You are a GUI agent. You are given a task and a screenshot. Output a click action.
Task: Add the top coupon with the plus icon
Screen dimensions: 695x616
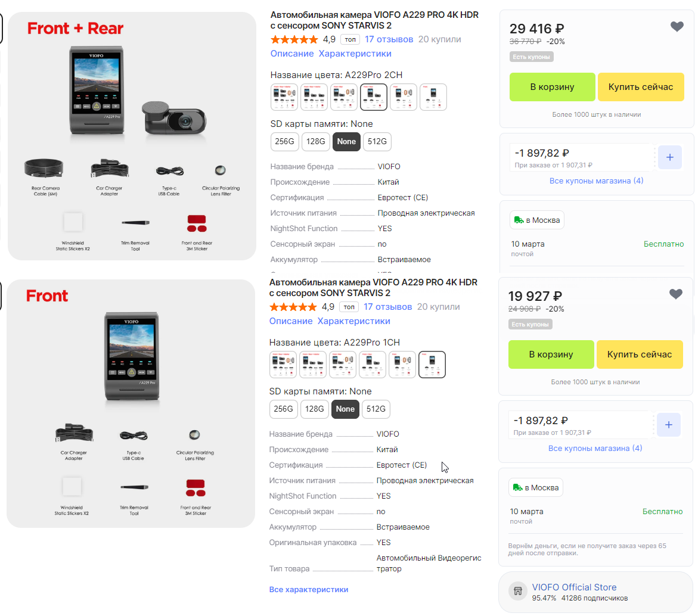point(669,157)
